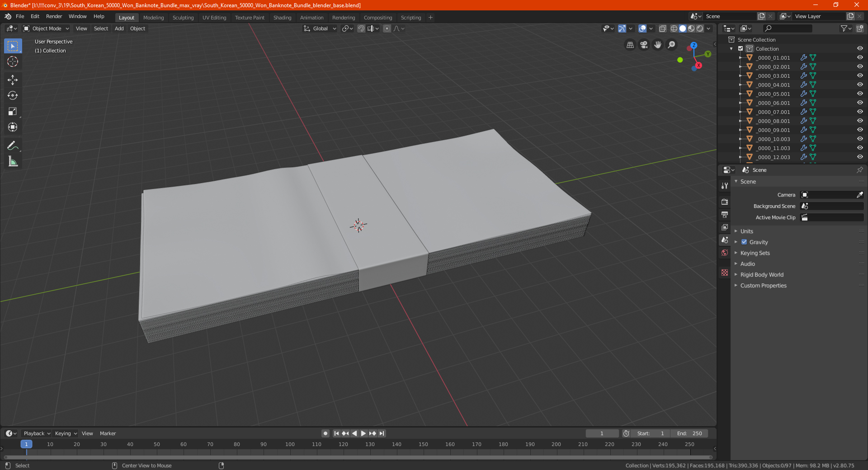Click the Z axis on navigation gizmo
The image size is (868, 470).
click(693, 46)
